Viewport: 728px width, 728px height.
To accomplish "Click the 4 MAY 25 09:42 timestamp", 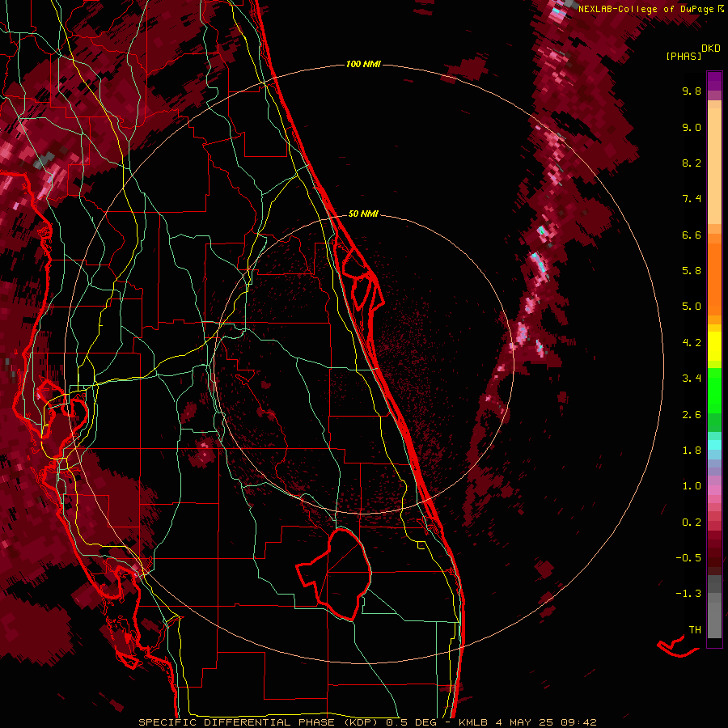I will point(546,722).
